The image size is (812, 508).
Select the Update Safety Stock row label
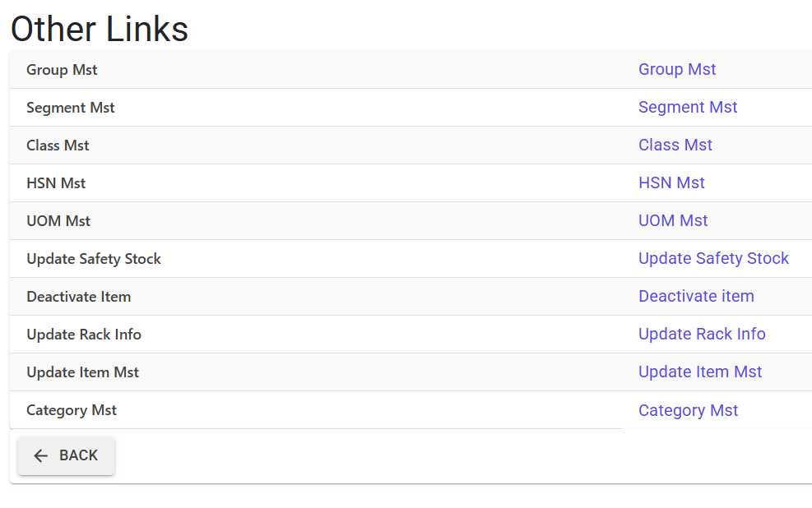pos(94,259)
